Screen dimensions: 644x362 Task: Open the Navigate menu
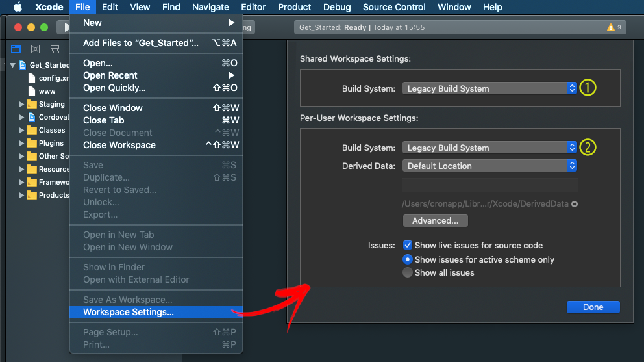[210, 7]
